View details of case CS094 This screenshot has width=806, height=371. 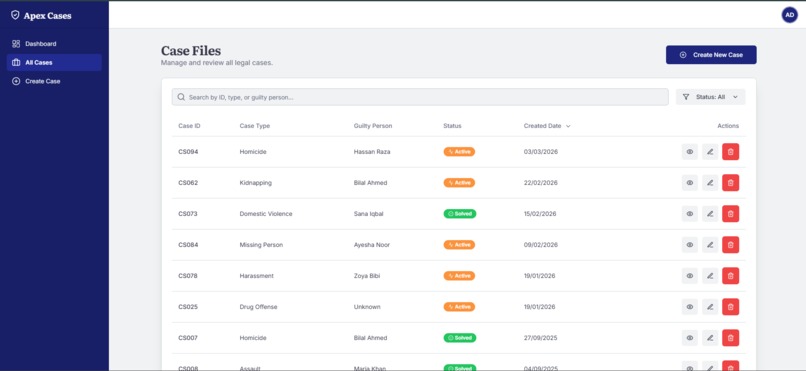point(690,152)
